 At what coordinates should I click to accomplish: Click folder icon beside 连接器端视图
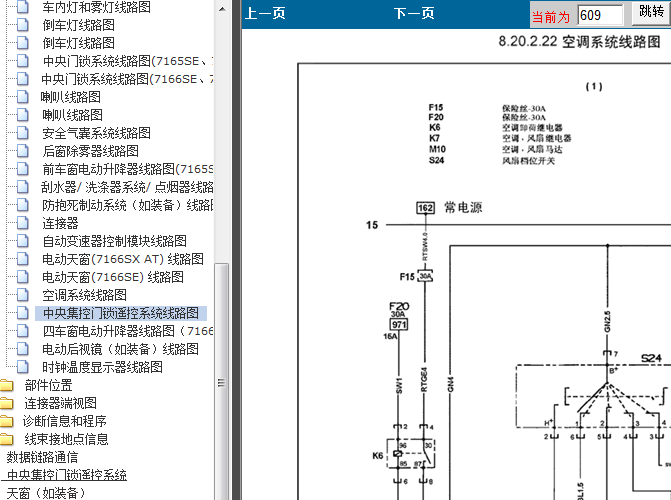6,403
